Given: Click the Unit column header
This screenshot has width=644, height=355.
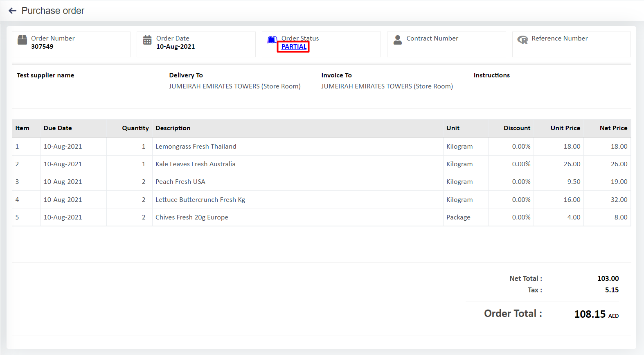Looking at the screenshot, I should [x=453, y=128].
